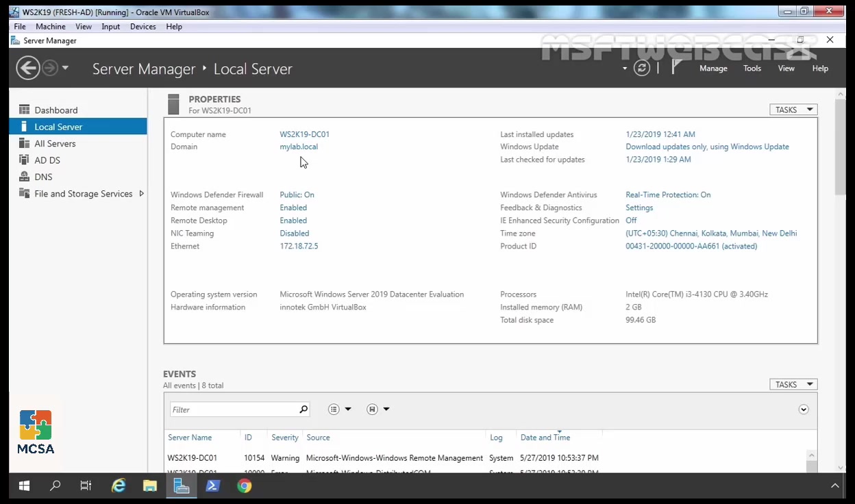Open File Explorer from the taskbar
The width and height of the screenshot is (855, 504).
point(150,486)
